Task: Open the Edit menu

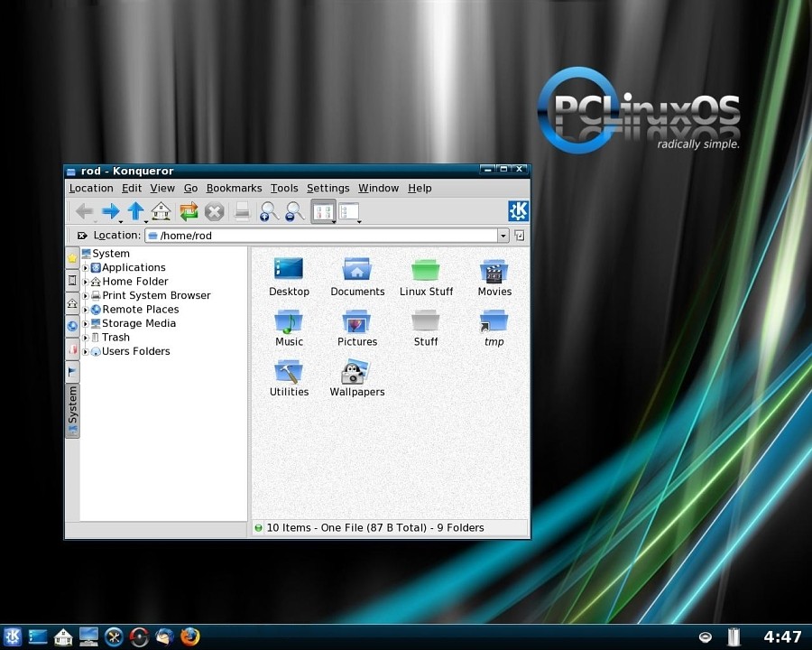Action: [x=132, y=188]
